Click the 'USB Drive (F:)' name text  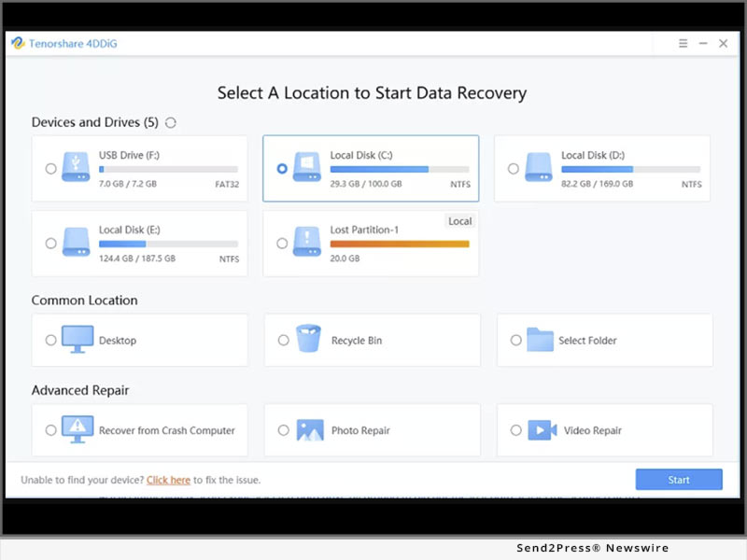tap(129, 155)
